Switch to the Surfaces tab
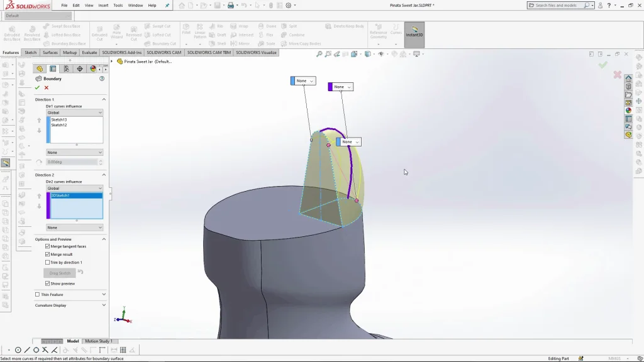 [50, 53]
